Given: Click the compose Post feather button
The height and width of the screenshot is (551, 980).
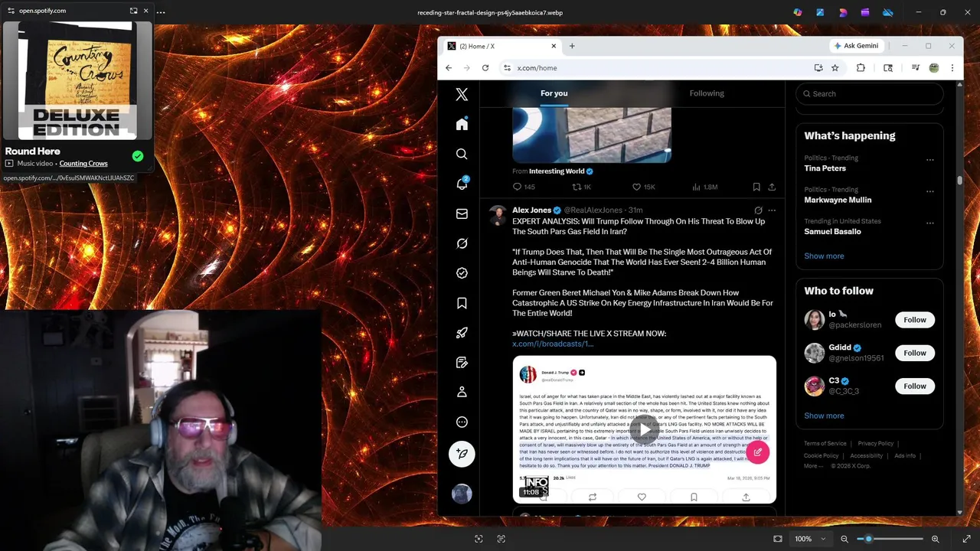Looking at the screenshot, I should (462, 454).
